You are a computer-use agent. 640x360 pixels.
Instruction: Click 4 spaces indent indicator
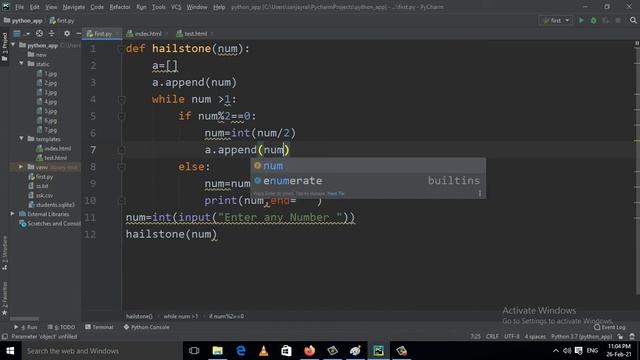pos(535,337)
